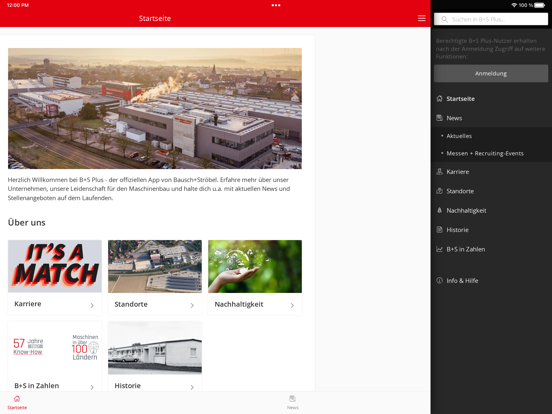This screenshot has width=552, height=414.
Task: Switch to Startseite bottom tab label
Action: pyautogui.click(x=17, y=408)
